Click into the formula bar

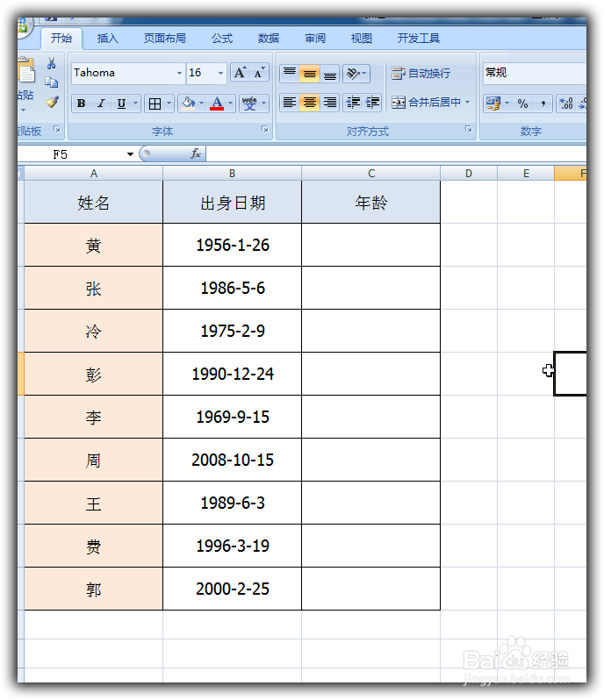tap(396, 154)
